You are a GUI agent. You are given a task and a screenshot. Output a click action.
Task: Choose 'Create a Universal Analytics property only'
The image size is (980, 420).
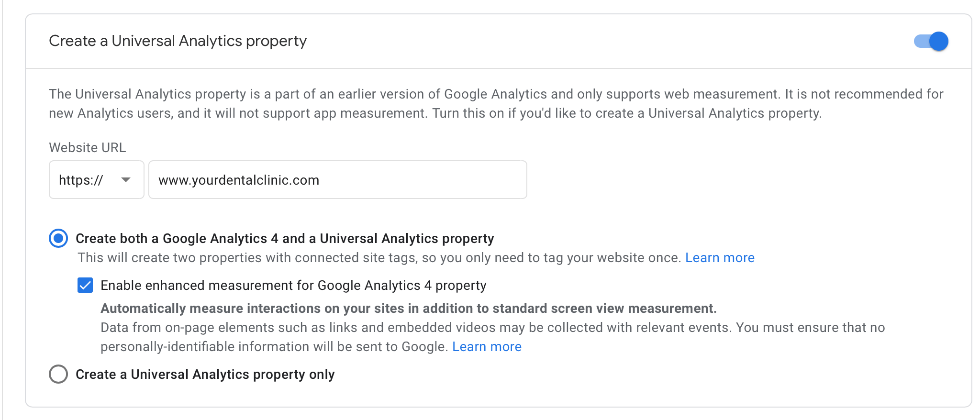point(58,375)
